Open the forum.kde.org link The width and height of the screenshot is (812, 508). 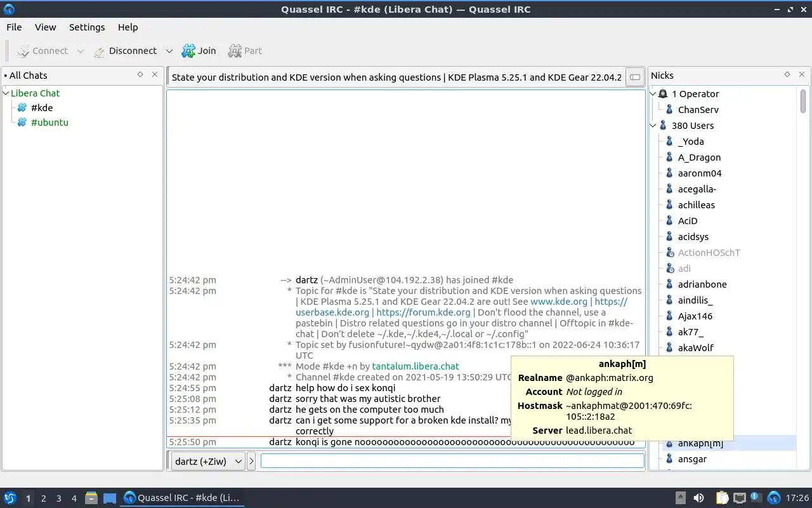[424, 312]
